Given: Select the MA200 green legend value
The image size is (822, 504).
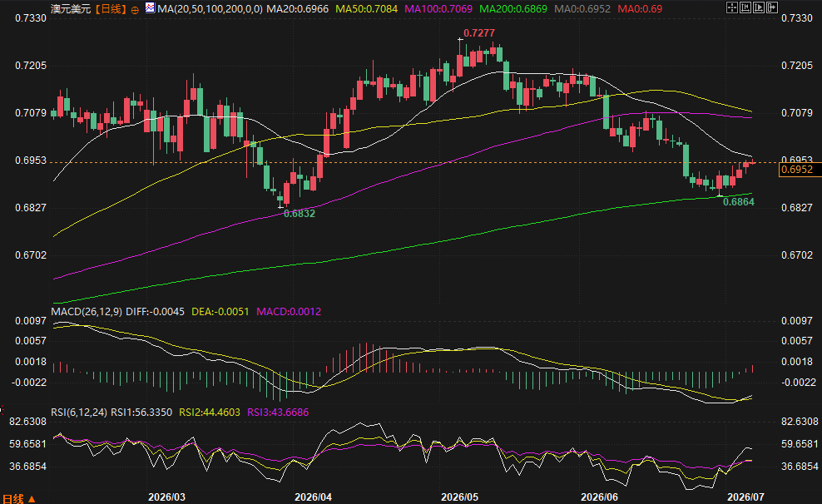Looking at the screenshot, I should [513, 9].
